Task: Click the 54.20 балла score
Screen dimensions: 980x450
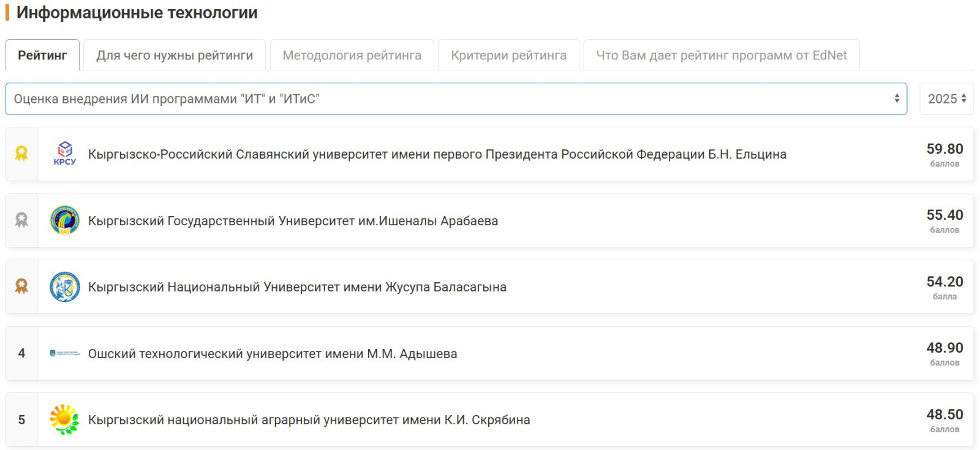Action: (x=944, y=287)
